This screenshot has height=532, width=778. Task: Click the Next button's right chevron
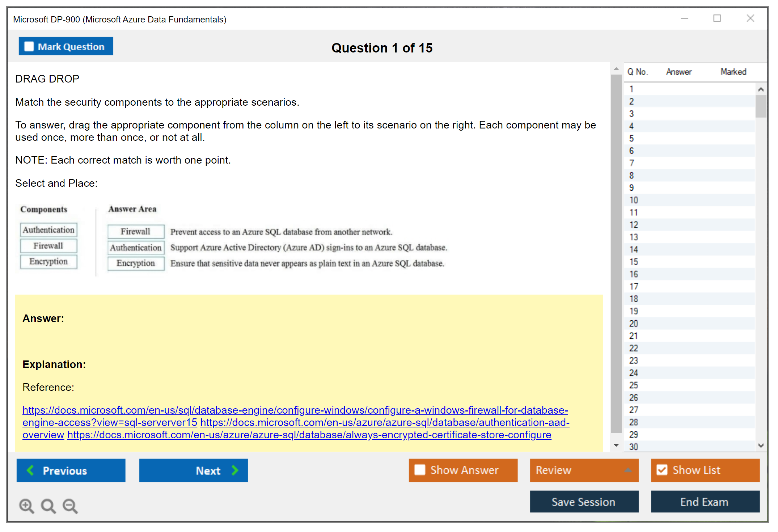[x=235, y=470]
